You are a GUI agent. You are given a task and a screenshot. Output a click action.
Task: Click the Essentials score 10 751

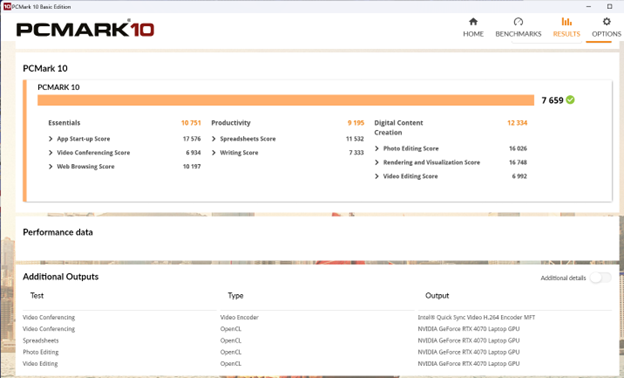click(x=191, y=123)
